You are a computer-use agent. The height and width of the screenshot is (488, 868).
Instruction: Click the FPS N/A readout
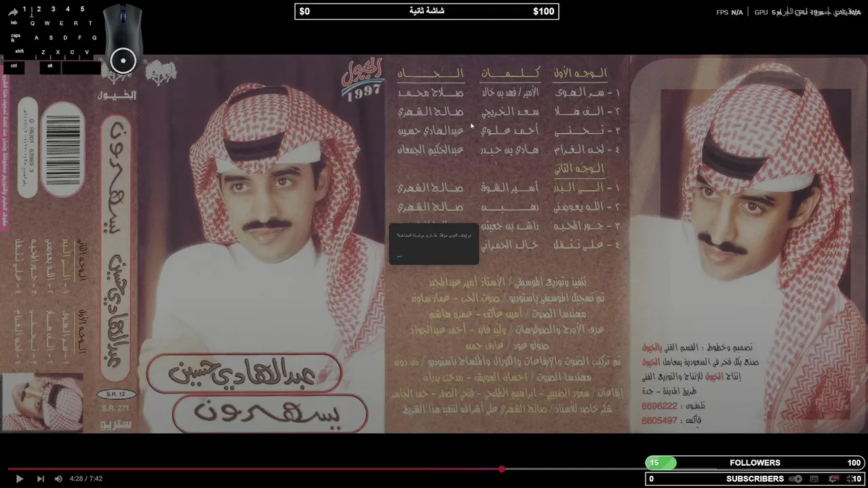click(730, 12)
